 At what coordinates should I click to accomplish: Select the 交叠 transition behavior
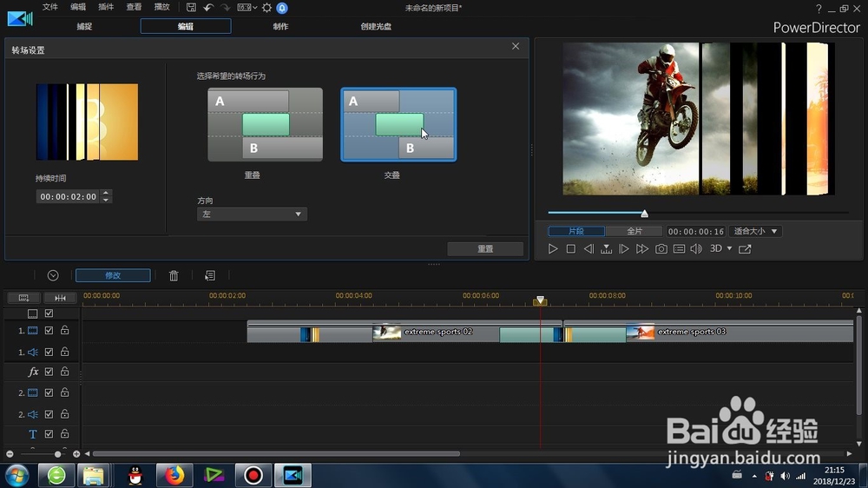[398, 125]
